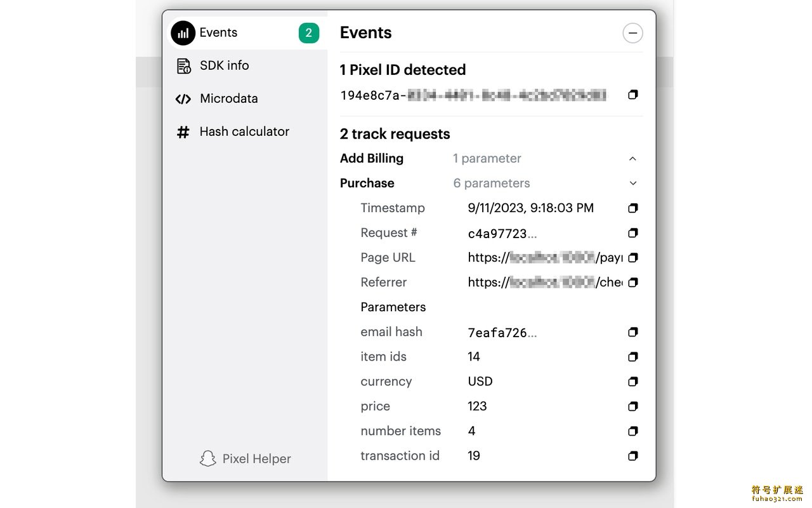The width and height of the screenshot is (812, 508).
Task: Click the '2 track requests' heading
Action: pyautogui.click(x=395, y=134)
